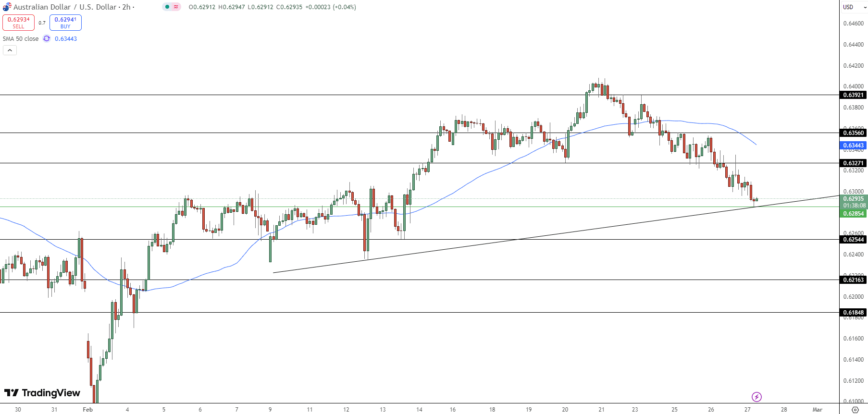Click the green 0.62935 current price label
This screenshot has height=414, width=868.
(854, 199)
